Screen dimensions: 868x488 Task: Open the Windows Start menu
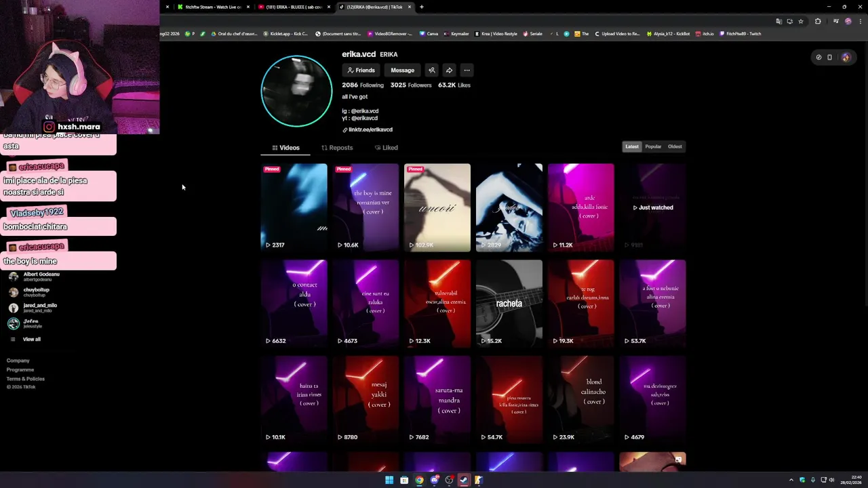click(x=389, y=481)
